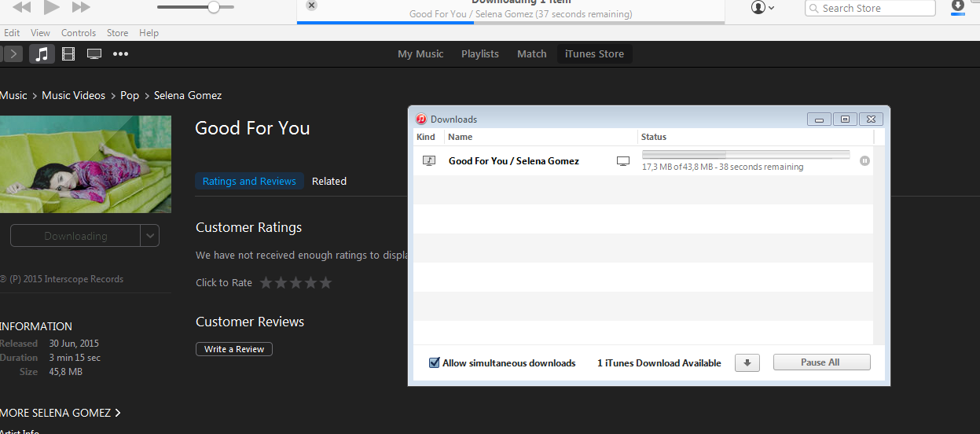Rate the video one star
The width and height of the screenshot is (980, 434).
[x=266, y=283]
